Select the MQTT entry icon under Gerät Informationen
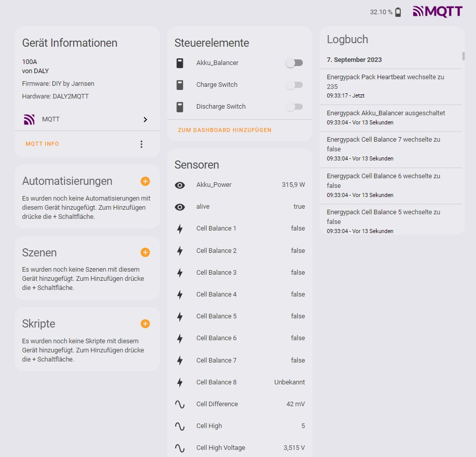476x457 pixels. (x=28, y=119)
